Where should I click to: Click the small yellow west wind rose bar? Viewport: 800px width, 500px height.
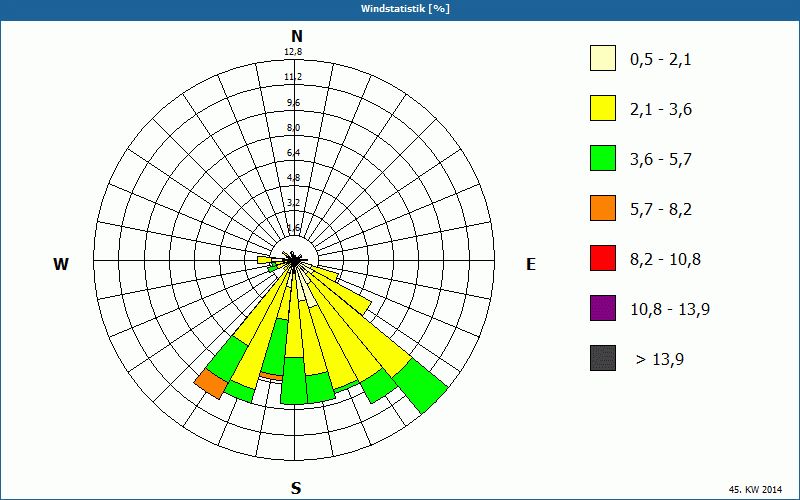tap(265, 260)
